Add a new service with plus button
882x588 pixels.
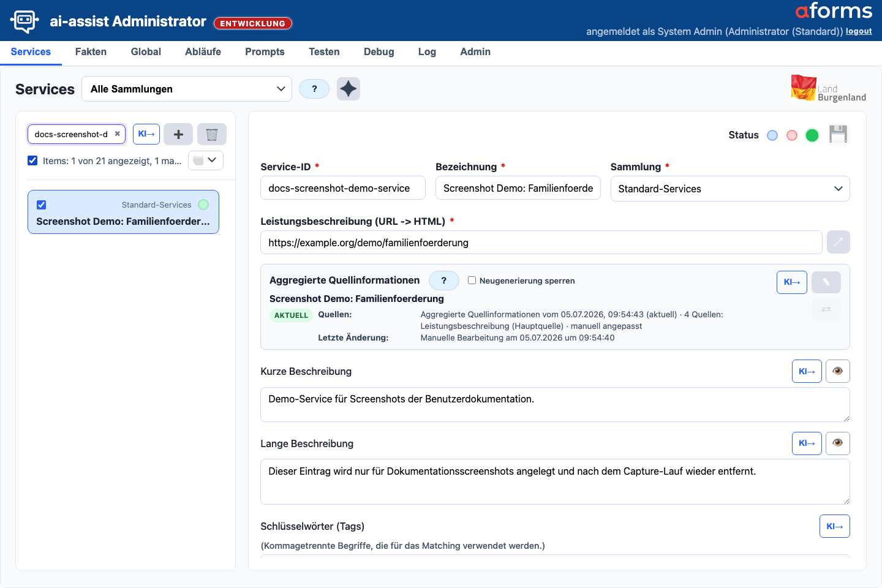coord(178,134)
